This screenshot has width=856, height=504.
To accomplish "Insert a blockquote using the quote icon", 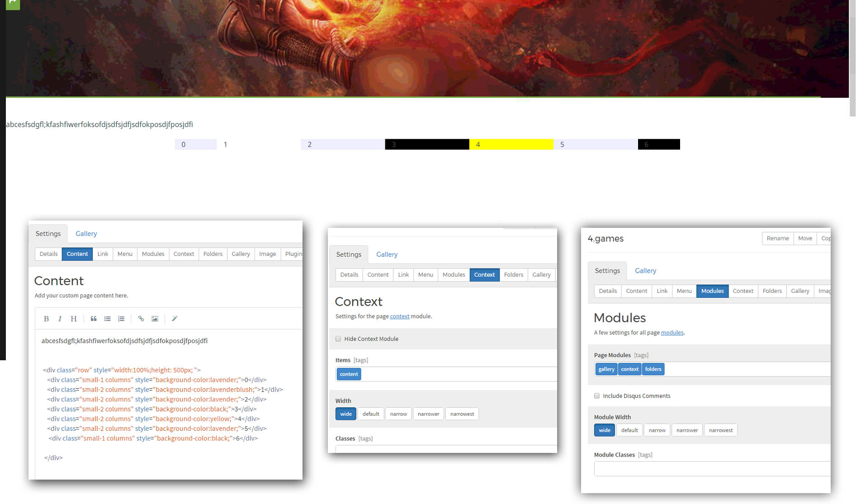I will (94, 319).
